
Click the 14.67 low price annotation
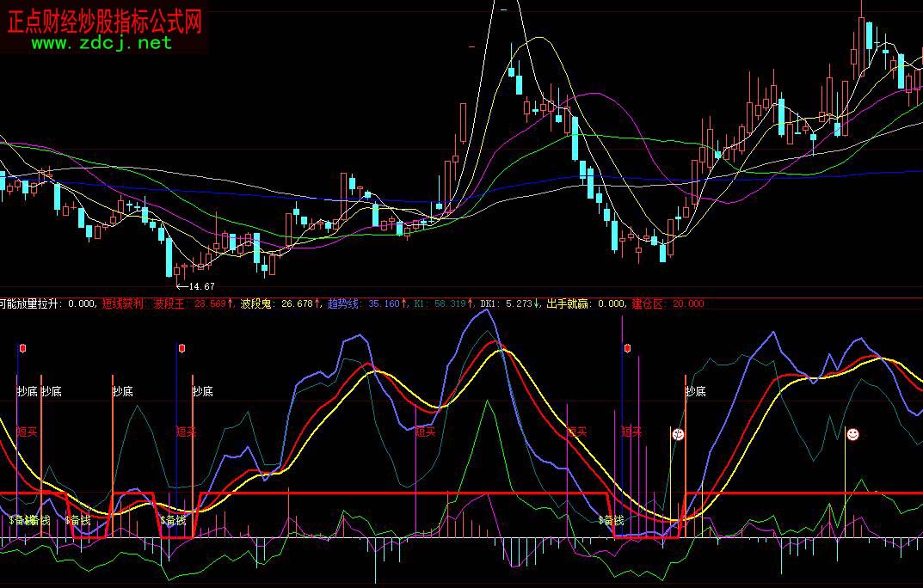200,286
